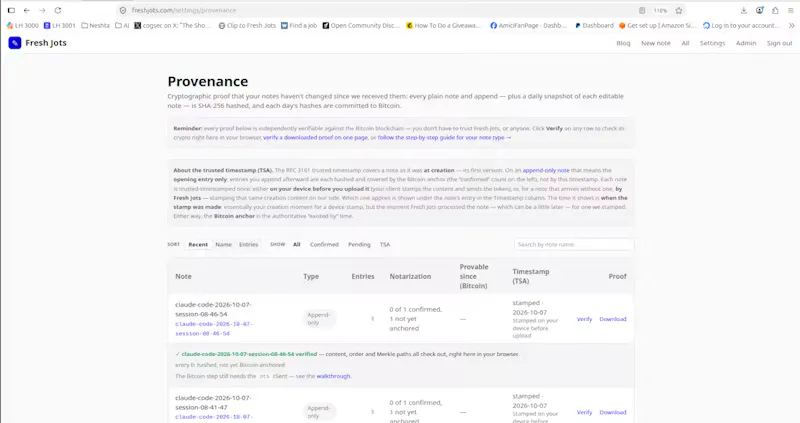
Task: Reload the page
Action: tap(58, 10)
